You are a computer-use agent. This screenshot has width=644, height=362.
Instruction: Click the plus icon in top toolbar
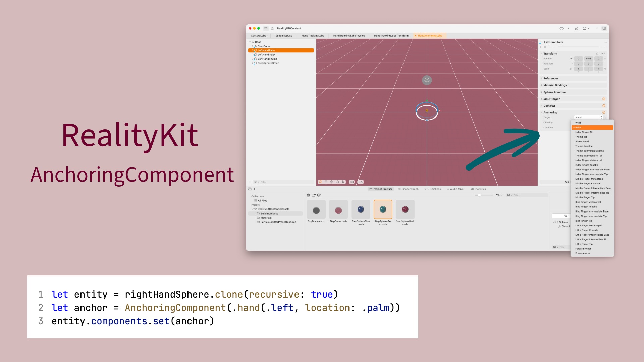[x=597, y=28]
